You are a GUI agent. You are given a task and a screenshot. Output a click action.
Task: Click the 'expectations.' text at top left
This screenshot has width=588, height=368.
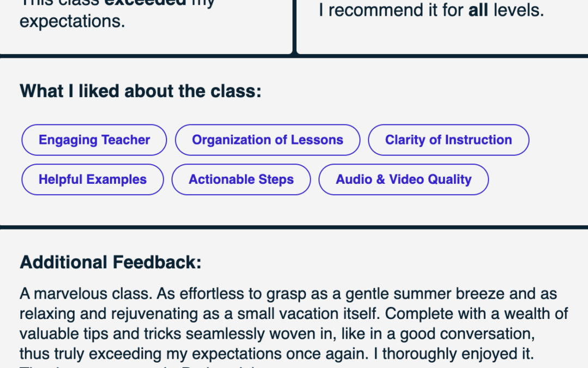72,21
